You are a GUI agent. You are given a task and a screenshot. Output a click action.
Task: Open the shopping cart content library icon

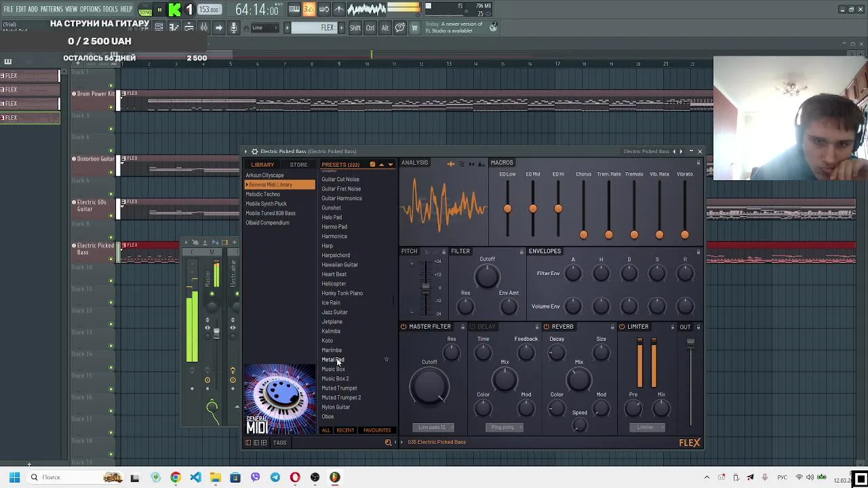(414, 28)
